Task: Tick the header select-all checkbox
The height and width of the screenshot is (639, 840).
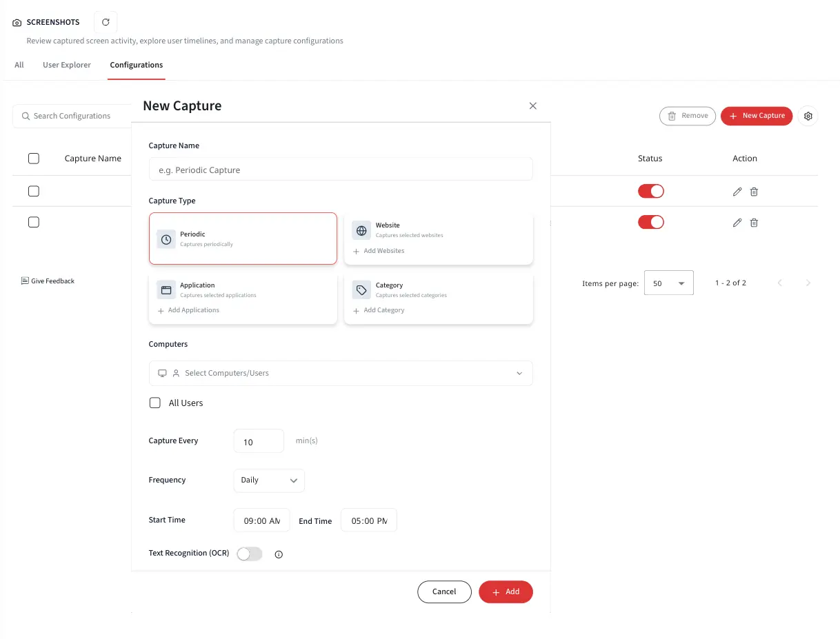Action: coord(34,159)
